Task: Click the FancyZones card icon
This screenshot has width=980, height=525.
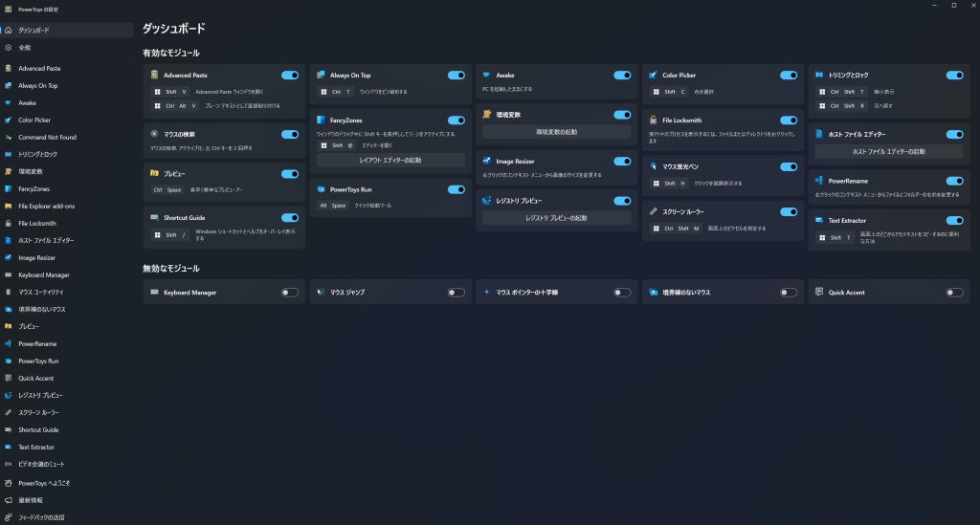Action: pyautogui.click(x=321, y=120)
